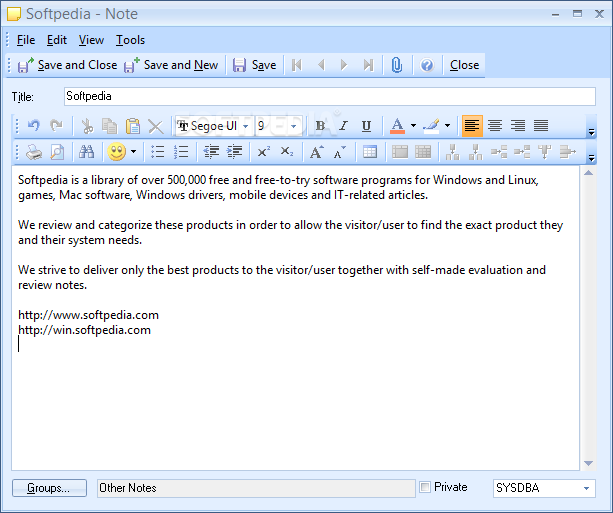This screenshot has width=613, height=513.
Task: Click the scrollbar up arrow
Action: pyautogui.click(x=588, y=173)
